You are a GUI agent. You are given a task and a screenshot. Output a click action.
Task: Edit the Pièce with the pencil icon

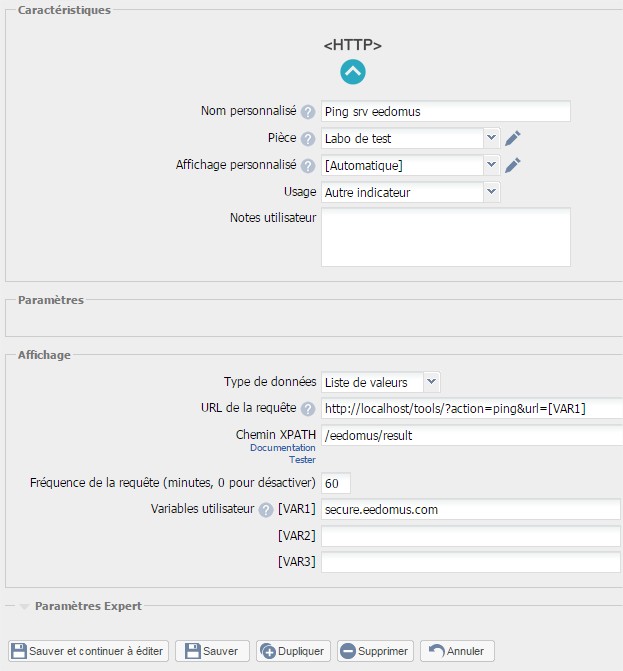513,138
